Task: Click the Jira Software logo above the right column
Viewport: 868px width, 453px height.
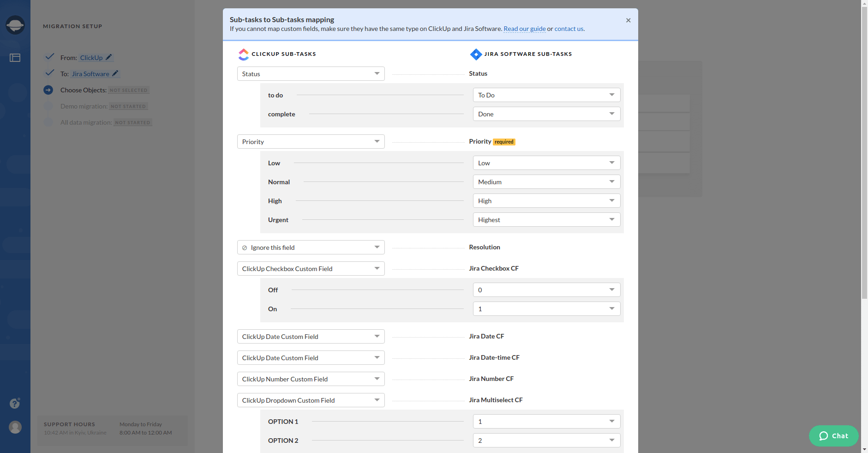Action: [476, 54]
